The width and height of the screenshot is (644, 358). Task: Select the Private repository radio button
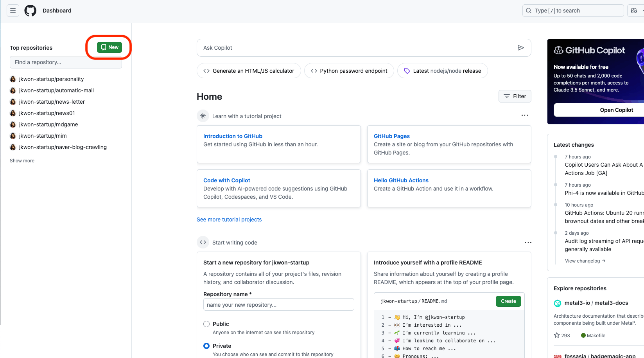206,346
